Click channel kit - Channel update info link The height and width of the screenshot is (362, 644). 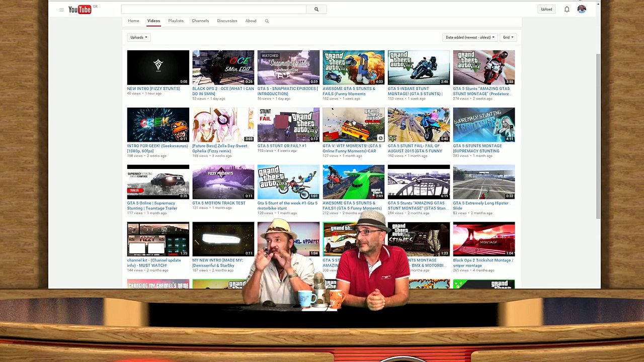153,263
